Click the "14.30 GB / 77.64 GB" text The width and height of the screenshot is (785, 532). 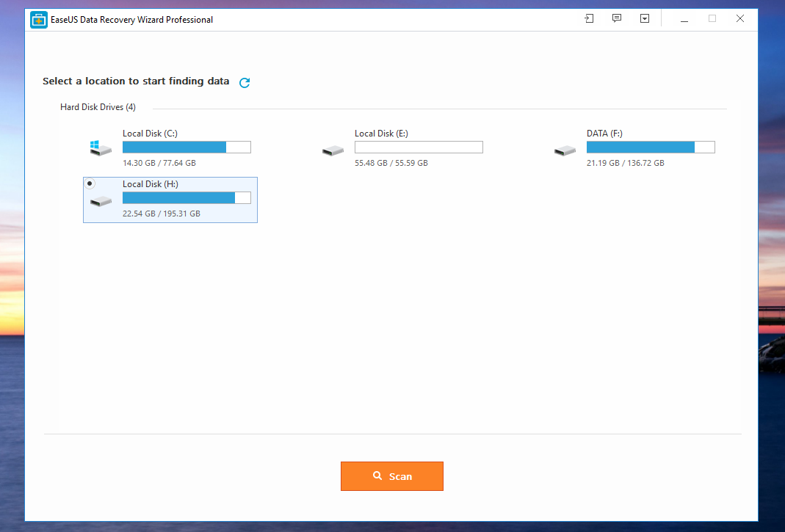click(x=159, y=163)
